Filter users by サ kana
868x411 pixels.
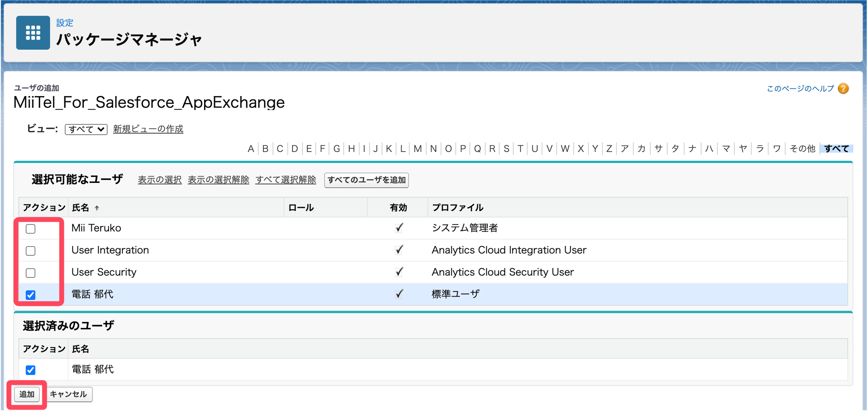point(658,149)
